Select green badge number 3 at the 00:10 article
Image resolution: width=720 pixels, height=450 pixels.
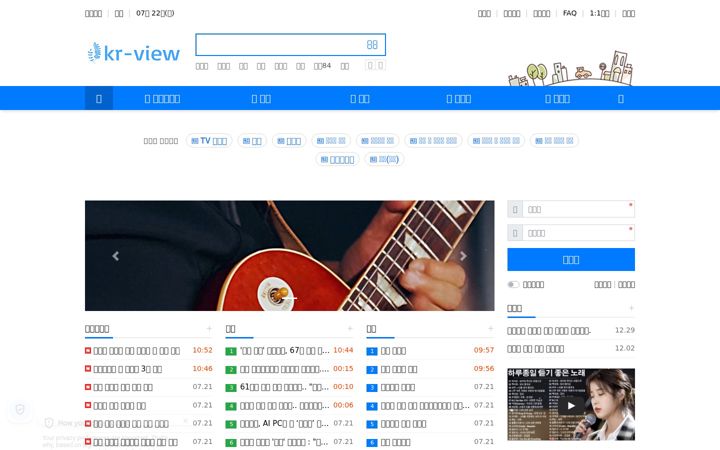coord(231,388)
